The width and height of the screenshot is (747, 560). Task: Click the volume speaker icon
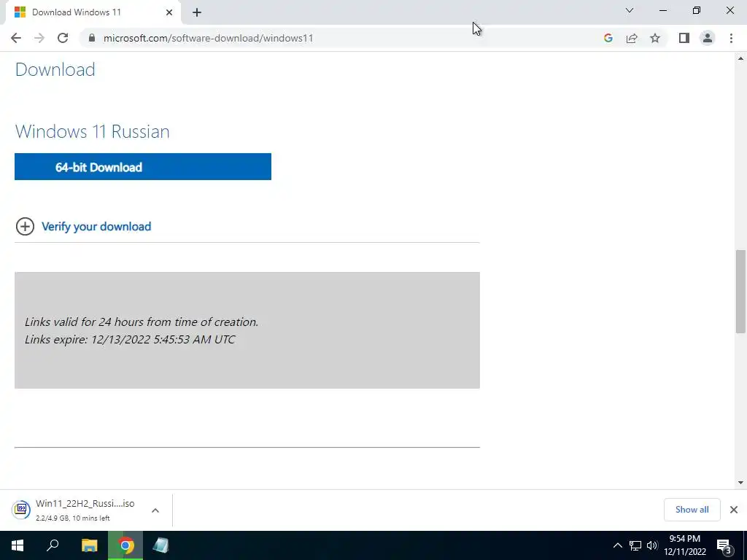tap(652, 545)
